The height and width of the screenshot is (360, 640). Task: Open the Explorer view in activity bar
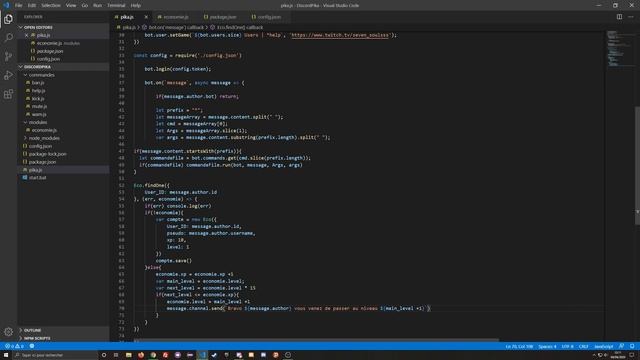coord(8,19)
